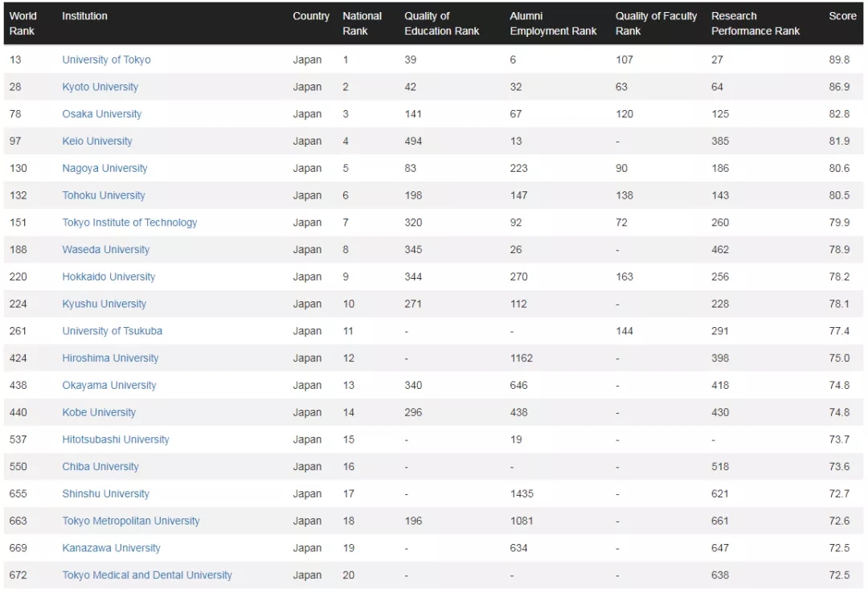Sort by the Alumni Employment Rank header
The height and width of the screenshot is (593, 868).
553,23
